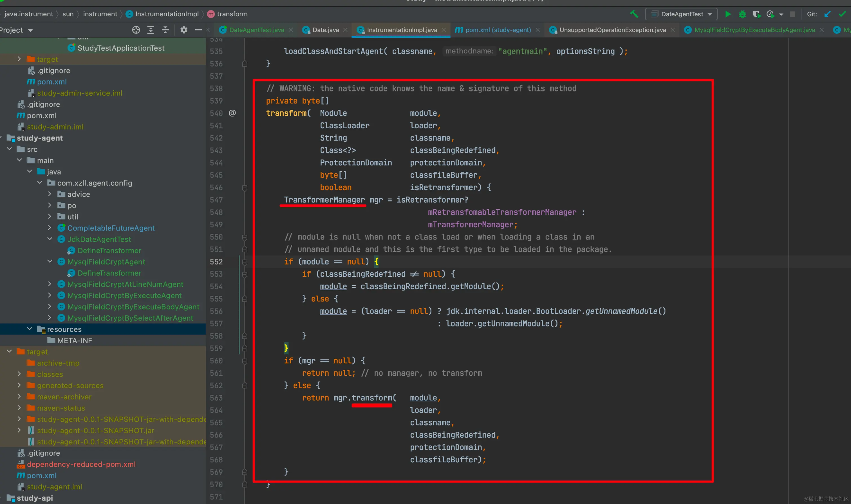Run with coverage shield icon
The height and width of the screenshot is (504, 851).
[x=756, y=14]
